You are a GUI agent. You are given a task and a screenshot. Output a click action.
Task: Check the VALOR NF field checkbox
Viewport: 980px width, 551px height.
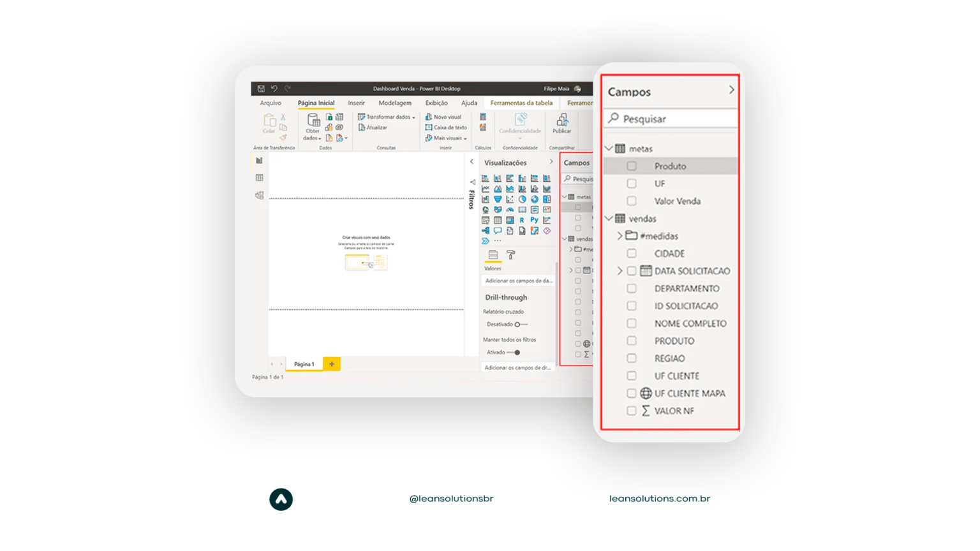(632, 411)
